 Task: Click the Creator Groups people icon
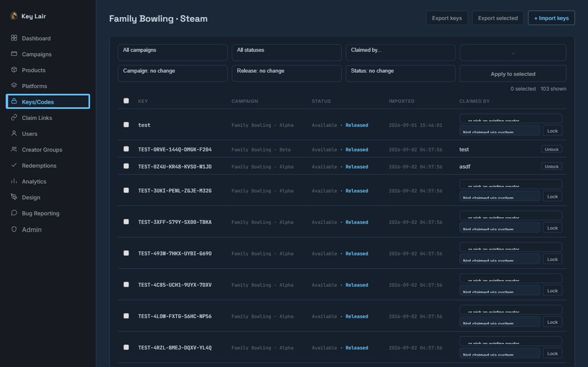point(14,149)
